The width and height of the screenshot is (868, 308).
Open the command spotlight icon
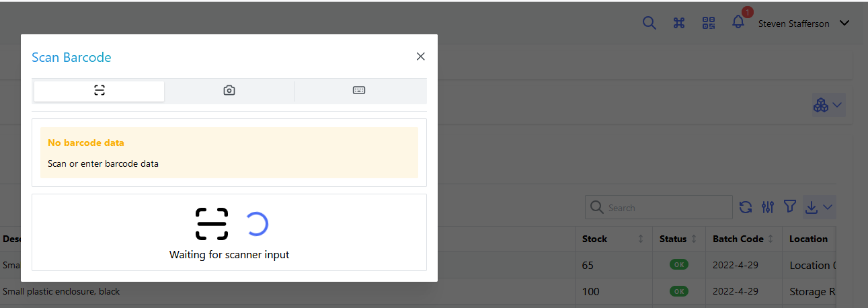pos(679,23)
